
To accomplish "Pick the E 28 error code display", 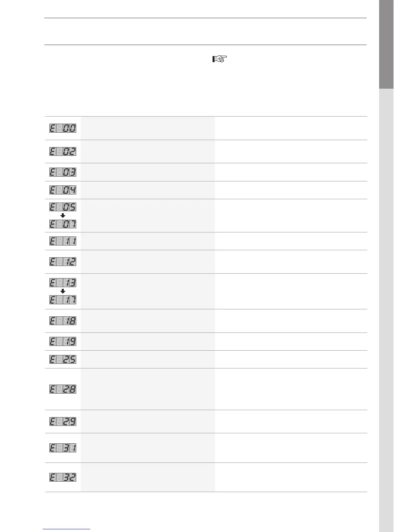I will pos(63,389).
